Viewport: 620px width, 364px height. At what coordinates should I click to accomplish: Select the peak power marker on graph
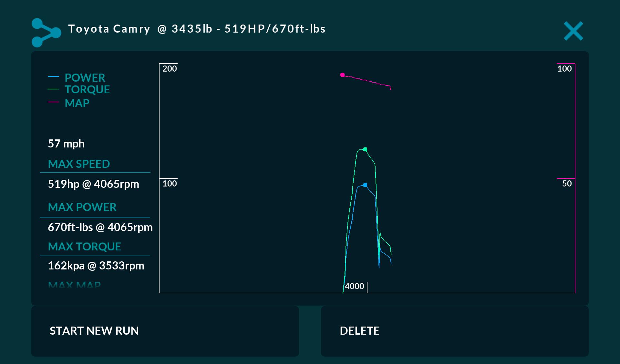365,185
